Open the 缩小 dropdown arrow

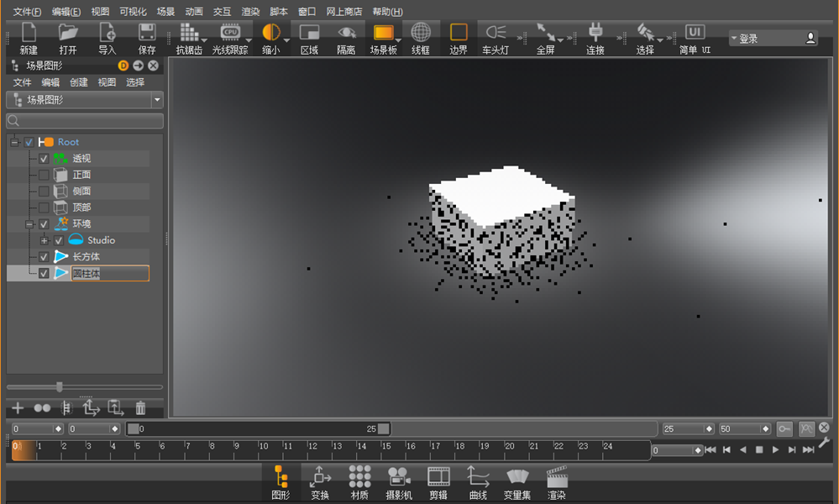tap(286, 40)
